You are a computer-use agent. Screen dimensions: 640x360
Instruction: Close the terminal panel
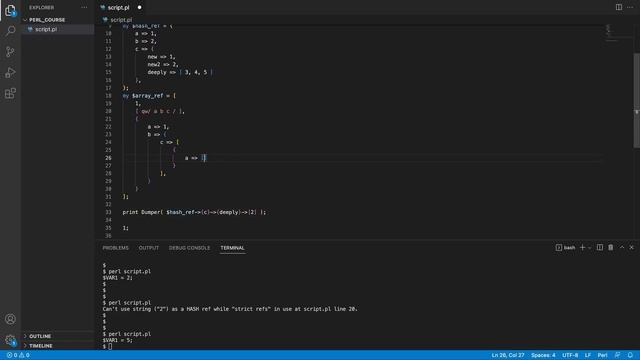coord(631,248)
